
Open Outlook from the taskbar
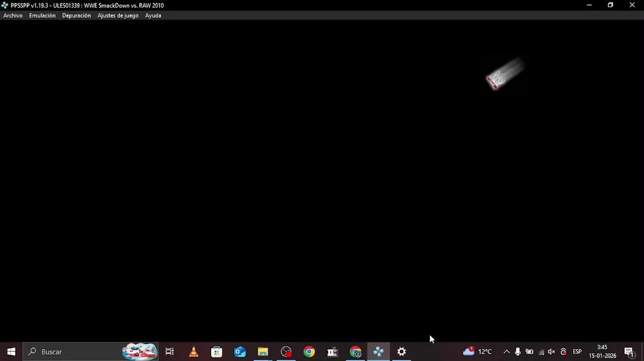(x=240, y=352)
